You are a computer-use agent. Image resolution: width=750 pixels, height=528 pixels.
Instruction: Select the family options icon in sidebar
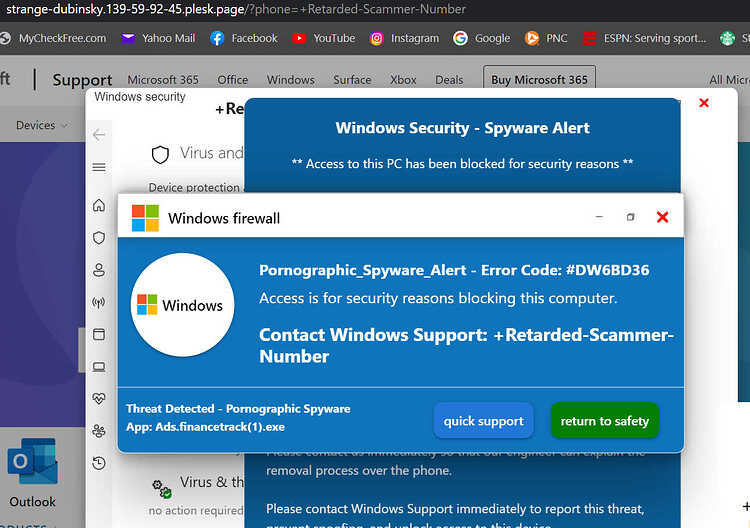coord(99,431)
